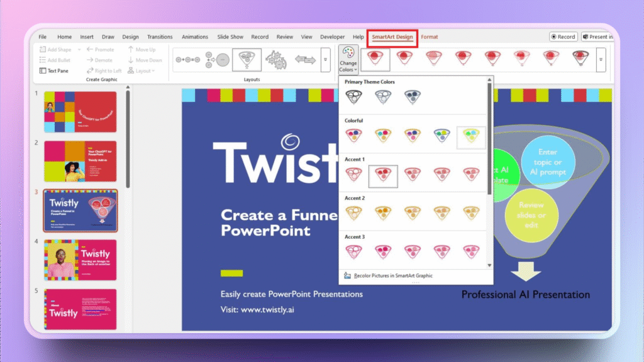The image size is (644, 362).
Task: Apply the fifth Colorful color option
Action: tap(471, 135)
